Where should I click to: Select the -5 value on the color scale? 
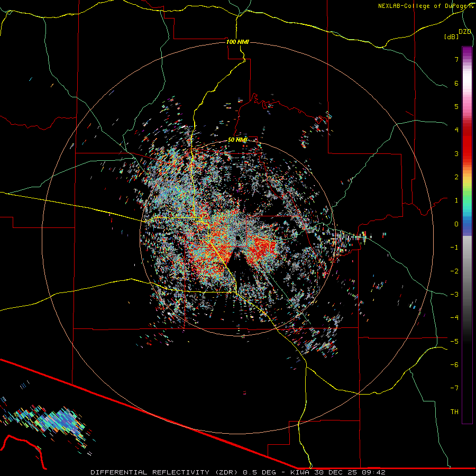[x=454, y=342]
